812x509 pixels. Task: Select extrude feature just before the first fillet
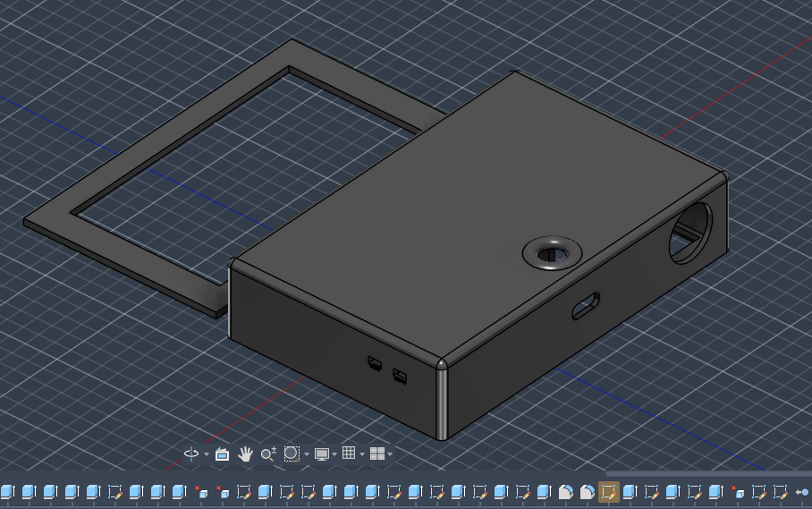pos(545,492)
